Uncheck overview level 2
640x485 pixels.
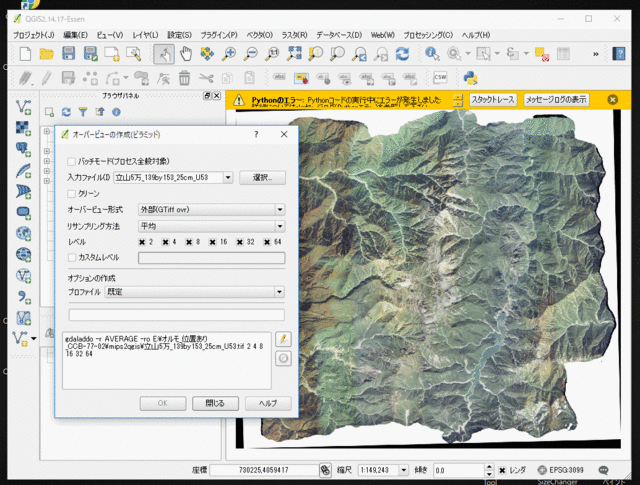(x=142, y=242)
